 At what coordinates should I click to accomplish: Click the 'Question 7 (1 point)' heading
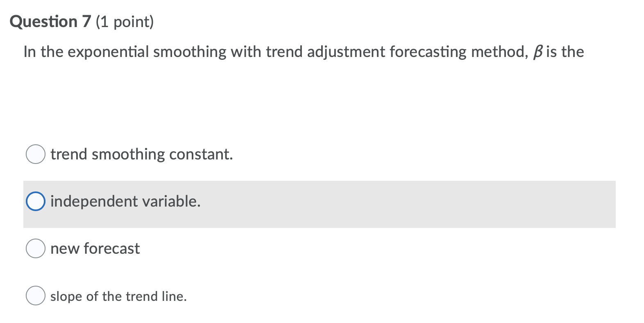(x=82, y=21)
